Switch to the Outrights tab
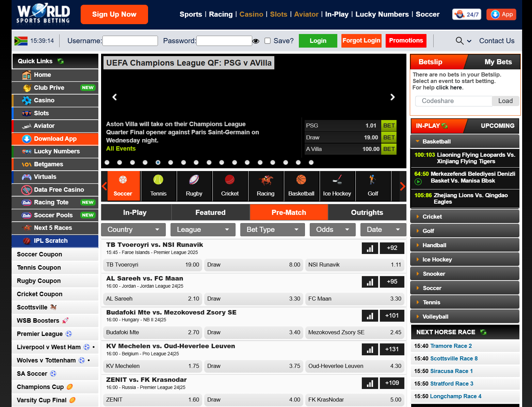The image size is (532, 407). click(x=367, y=213)
